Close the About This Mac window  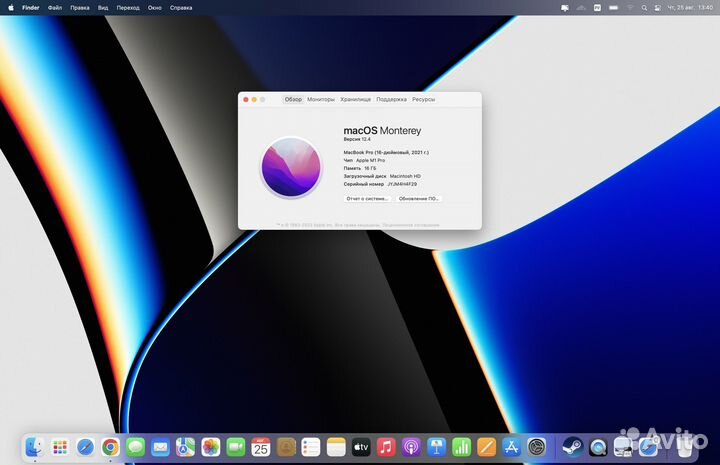[246, 100]
